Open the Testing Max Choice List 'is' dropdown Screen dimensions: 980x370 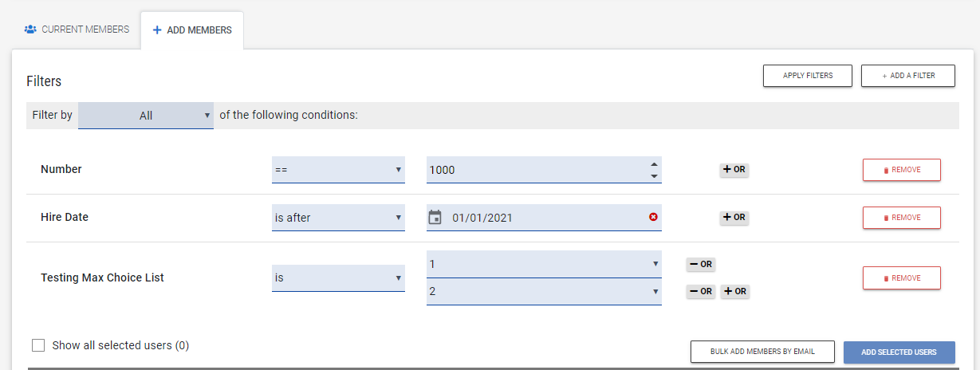338,278
